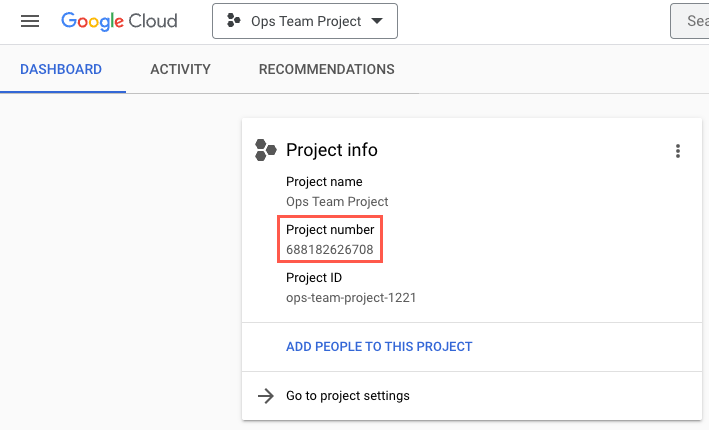Select the Recommendations tab
Viewport: 709px width, 430px height.
point(326,70)
